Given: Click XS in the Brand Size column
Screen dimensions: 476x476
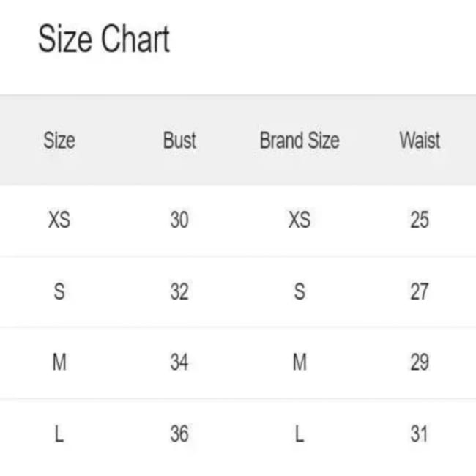Looking at the screenshot, I should pyautogui.click(x=300, y=219).
